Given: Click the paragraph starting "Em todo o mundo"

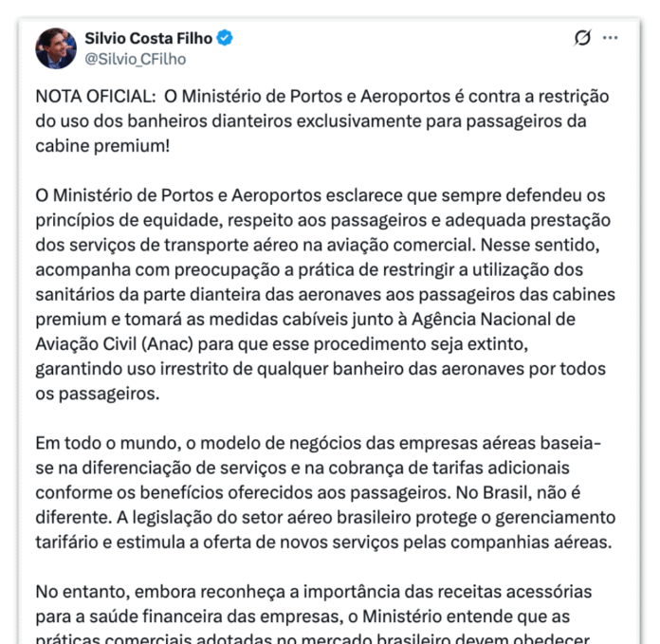Looking at the screenshot, I should 322,491.
